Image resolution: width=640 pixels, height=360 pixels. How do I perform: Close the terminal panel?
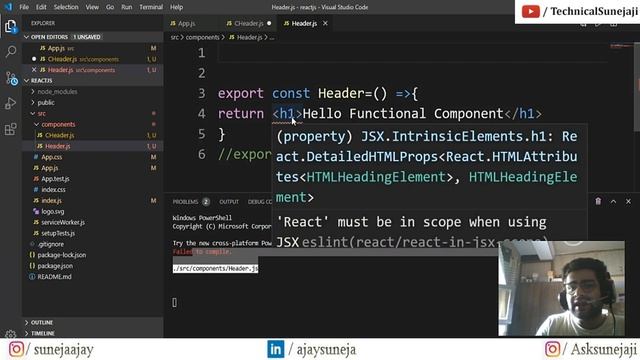[628, 201]
